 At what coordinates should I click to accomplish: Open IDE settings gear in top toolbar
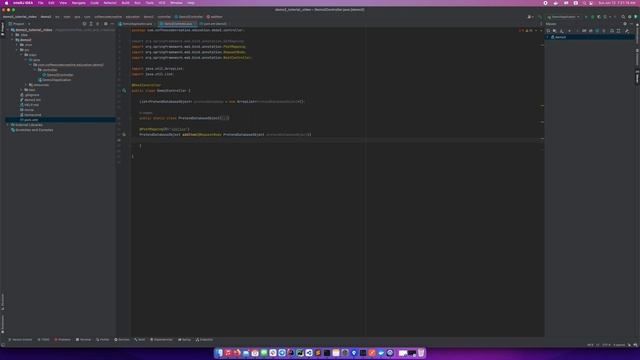[630, 17]
